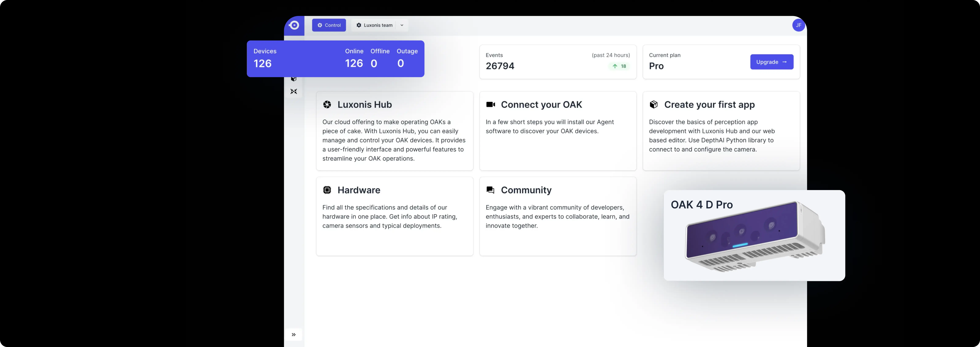Click the green 18 events increase badge
This screenshot has width=980, height=347.
pyautogui.click(x=619, y=66)
